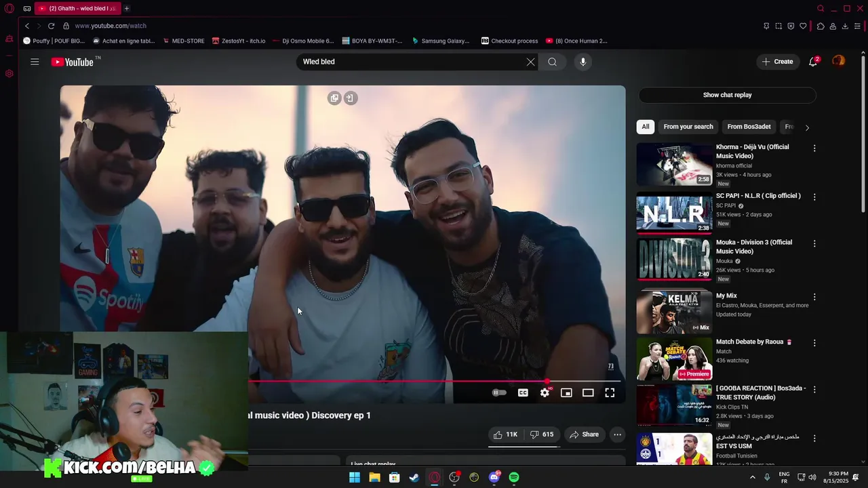Screen dimensions: 868x488
Task: Toggle autoplay switch in player
Action: (x=499, y=392)
